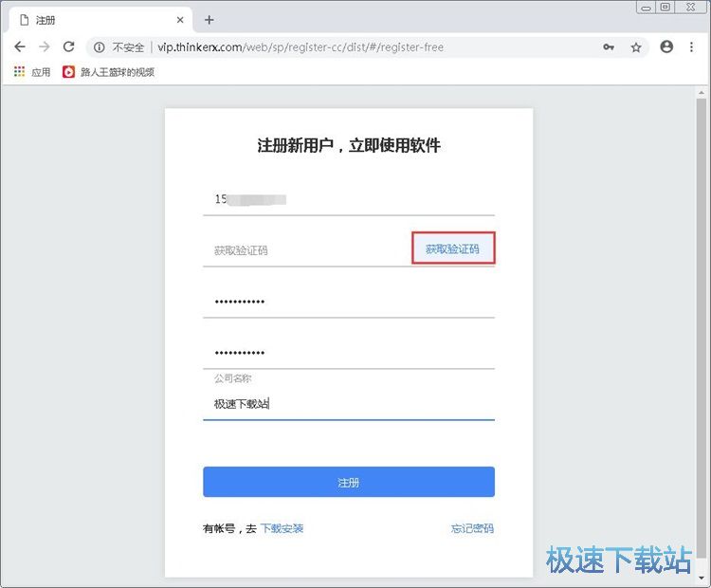Bookmark this page with the star icon
This screenshot has width=711, height=588.
(636, 47)
